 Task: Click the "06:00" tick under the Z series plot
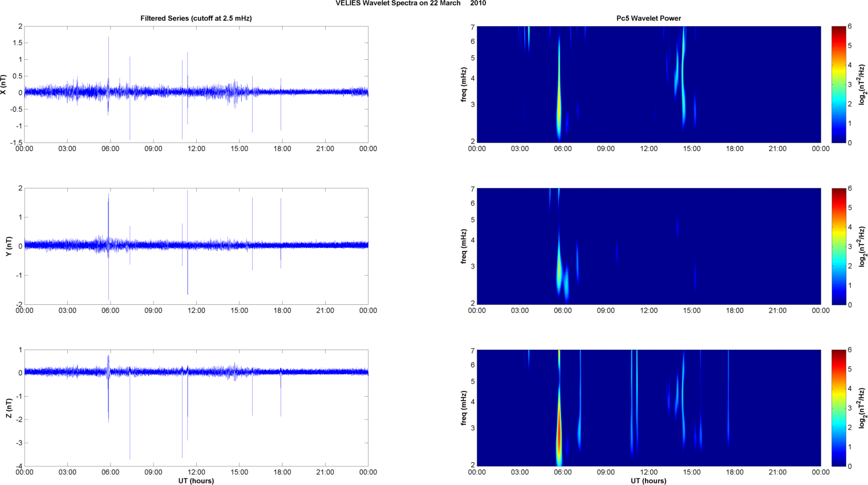(110, 472)
